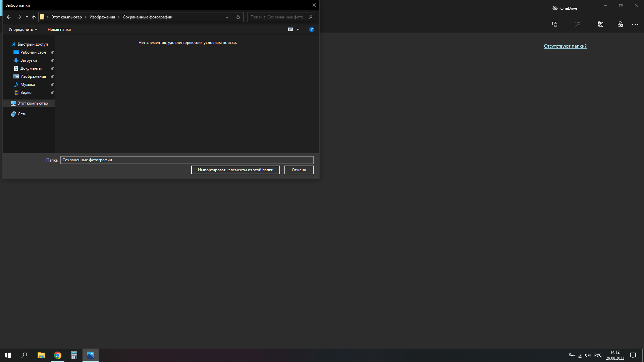Click the import pictures icon in Photos toolbar
The image size is (644, 362).
[x=600, y=24]
